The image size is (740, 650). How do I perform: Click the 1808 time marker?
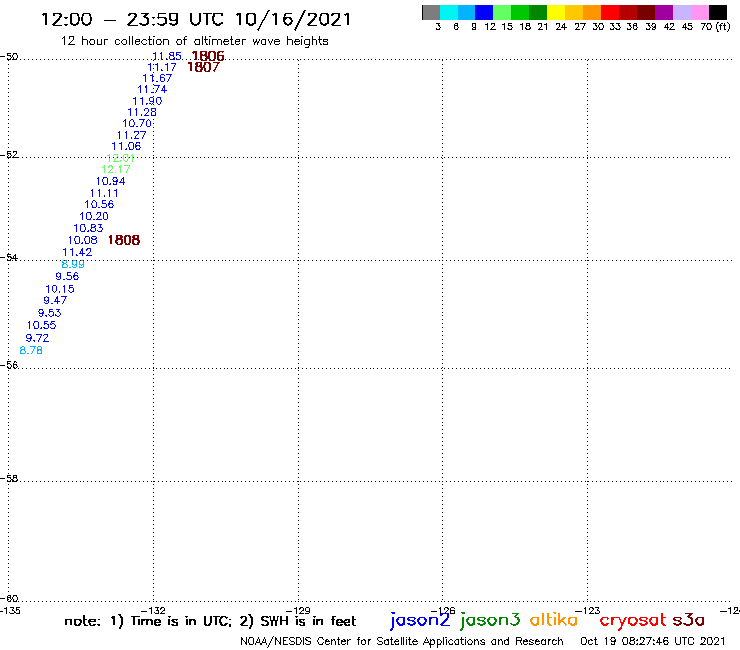pos(124,241)
